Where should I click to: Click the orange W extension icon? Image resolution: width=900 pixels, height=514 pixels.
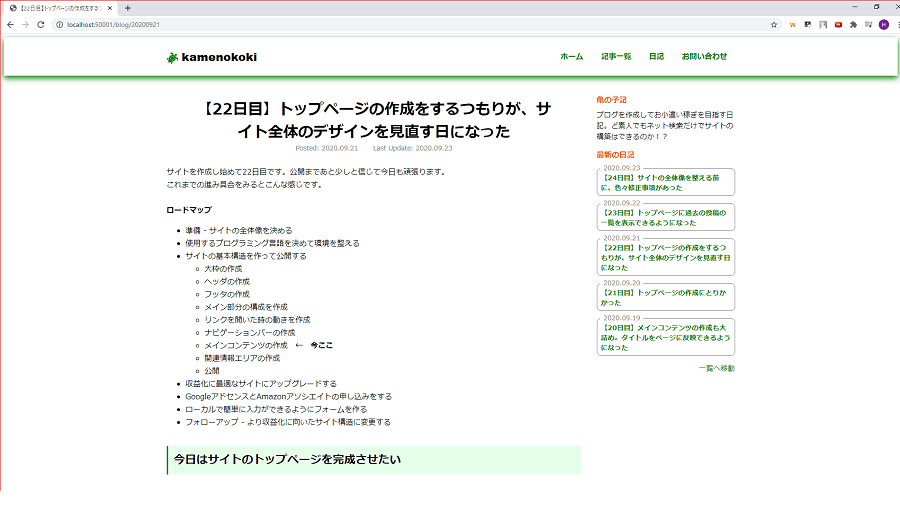[x=793, y=24]
